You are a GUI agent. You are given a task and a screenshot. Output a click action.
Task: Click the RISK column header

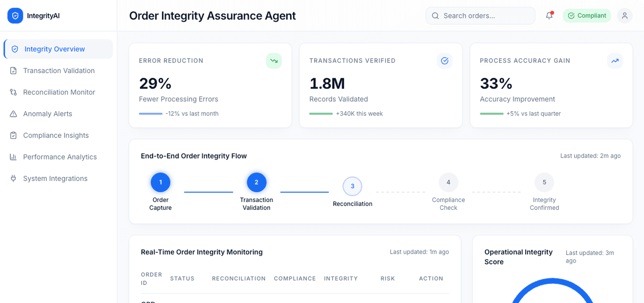coord(387,278)
